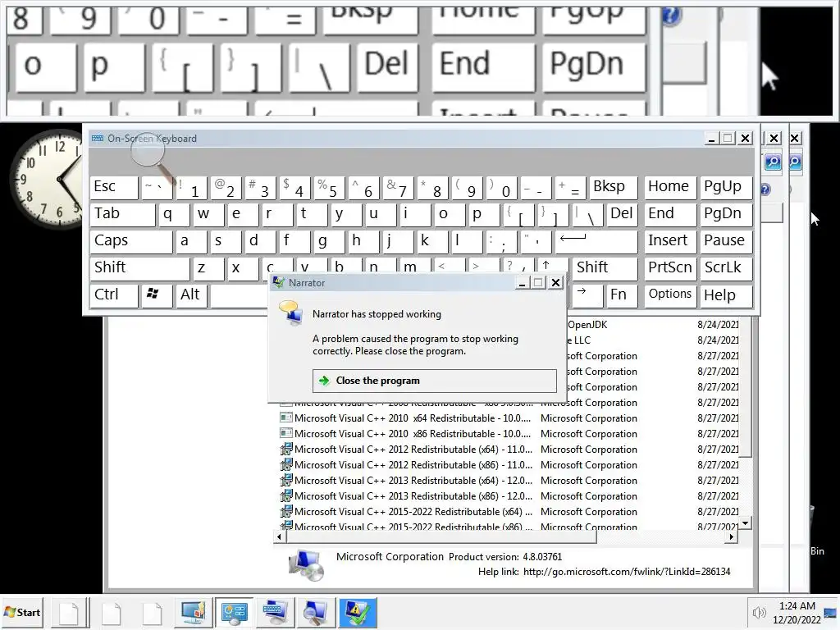Click the horizontal scrollbar left arrow
Viewport: 840px width, 630px height.
click(x=279, y=536)
